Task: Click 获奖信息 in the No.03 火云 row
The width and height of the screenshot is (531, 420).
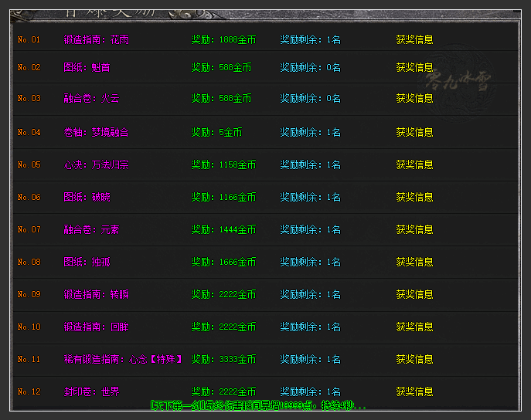Action: [x=414, y=98]
